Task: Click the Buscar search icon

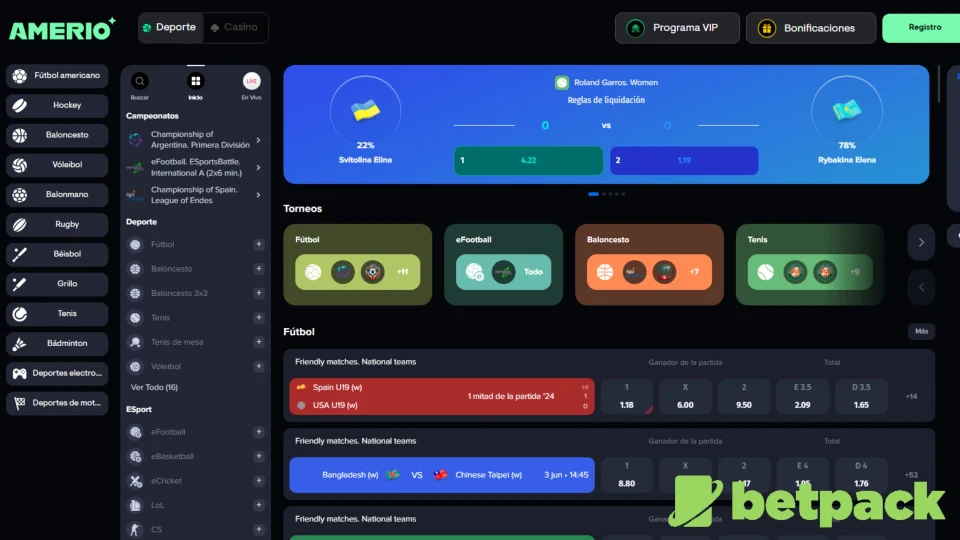Action: pyautogui.click(x=140, y=82)
